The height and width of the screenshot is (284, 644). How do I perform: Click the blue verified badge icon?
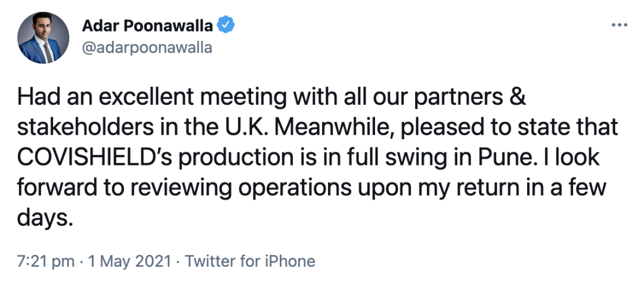coord(226,26)
